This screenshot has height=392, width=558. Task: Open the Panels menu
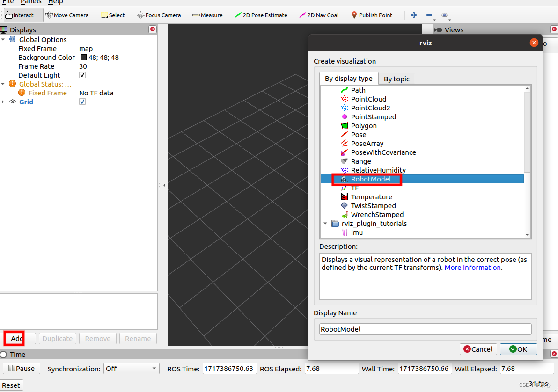(x=30, y=2)
